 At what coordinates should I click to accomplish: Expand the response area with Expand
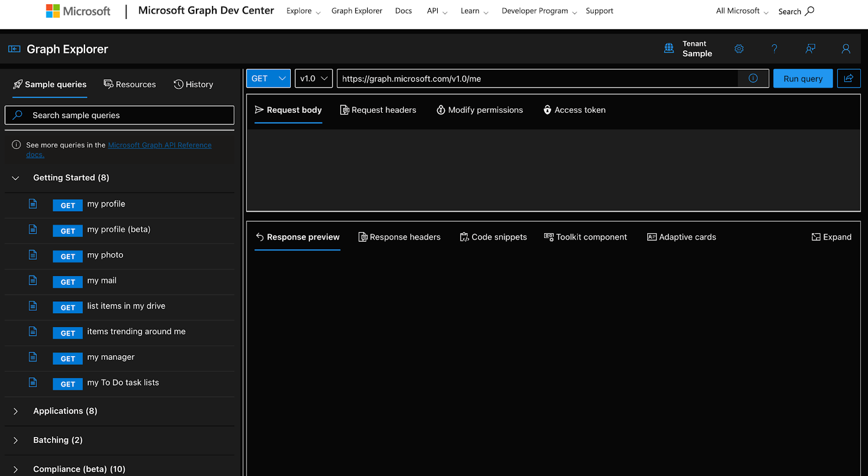coord(831,237)
